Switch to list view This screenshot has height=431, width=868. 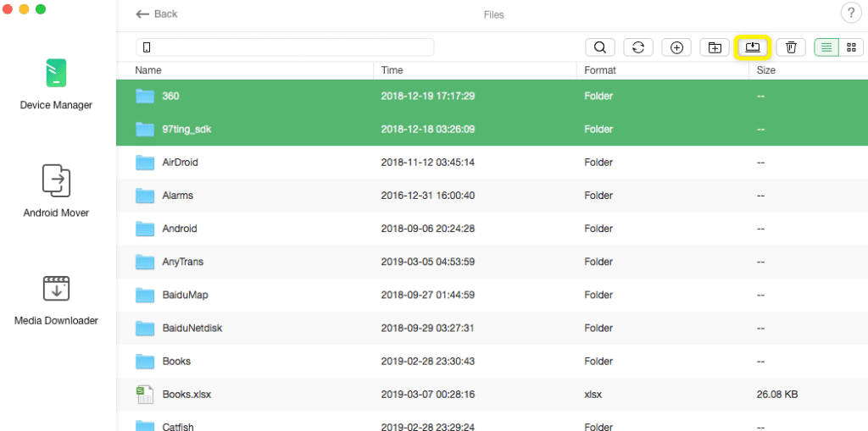(826, 47)
